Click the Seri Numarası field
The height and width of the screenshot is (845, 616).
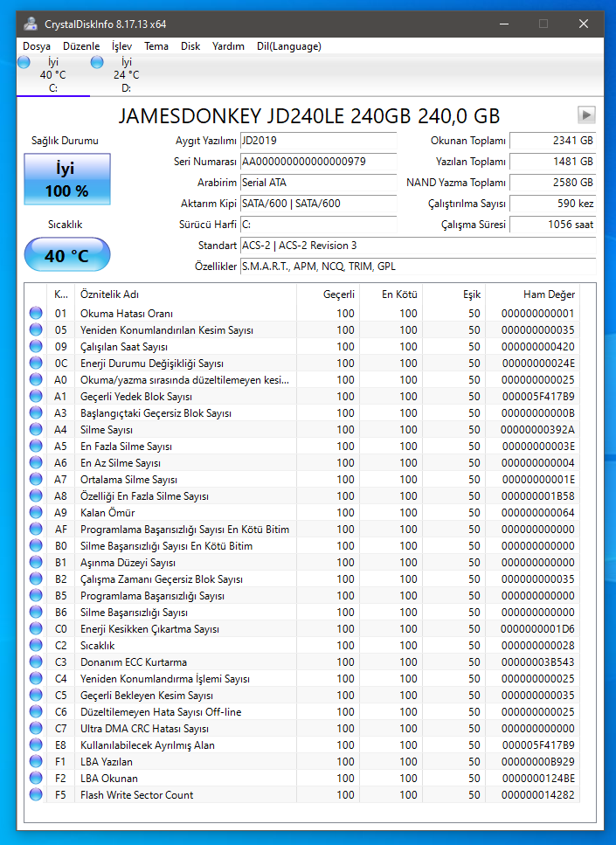point(319,162)
